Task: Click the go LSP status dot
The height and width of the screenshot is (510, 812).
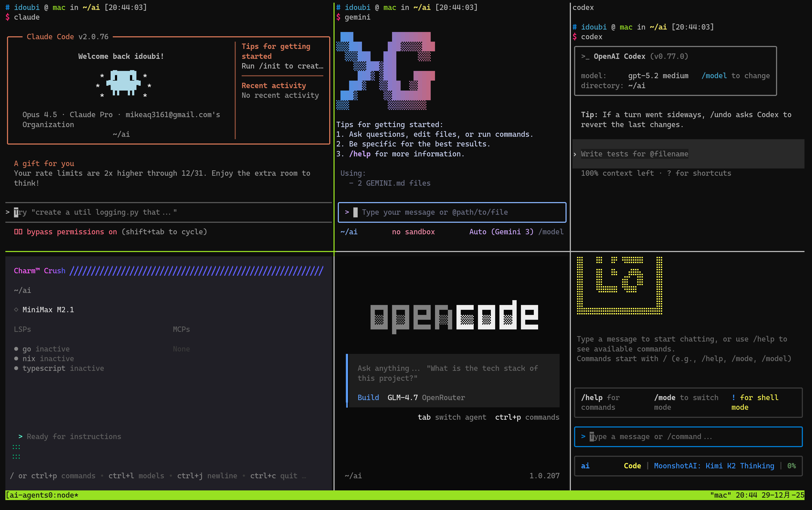Action: tap(16, 349)
